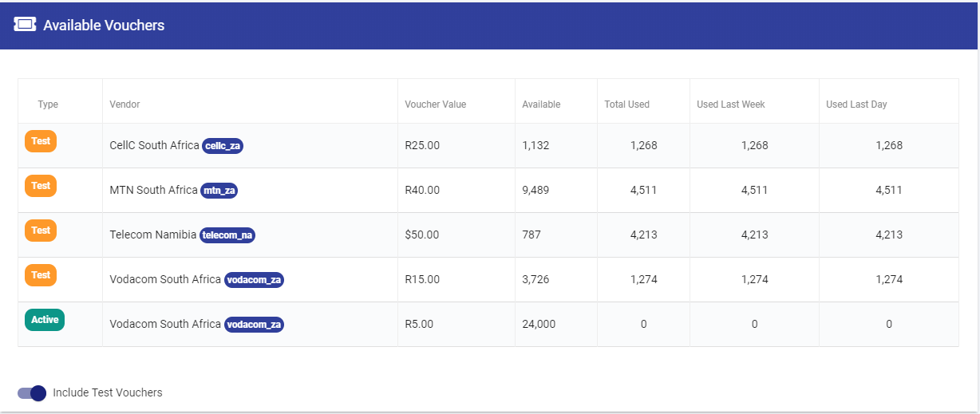
Task: Sort by the Used Last Week header
Action: [x=731, y=104]
